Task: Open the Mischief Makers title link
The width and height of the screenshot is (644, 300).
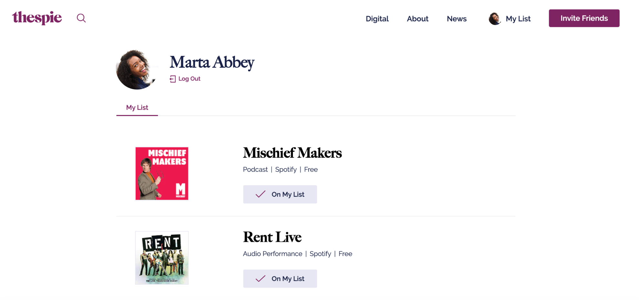Action: tap(292, 153)
